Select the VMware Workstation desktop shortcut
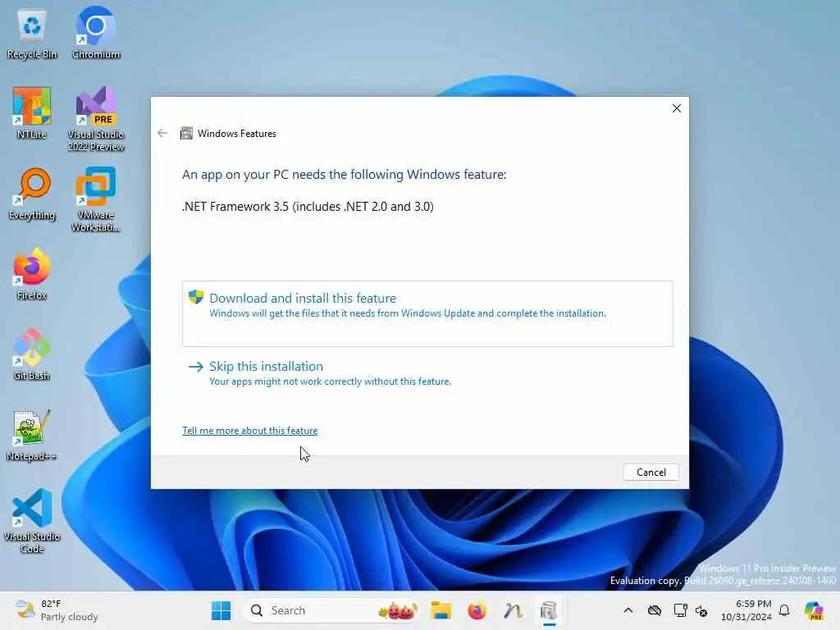The width and height of the screenshot is (840, 630). [x=96, y=199]
